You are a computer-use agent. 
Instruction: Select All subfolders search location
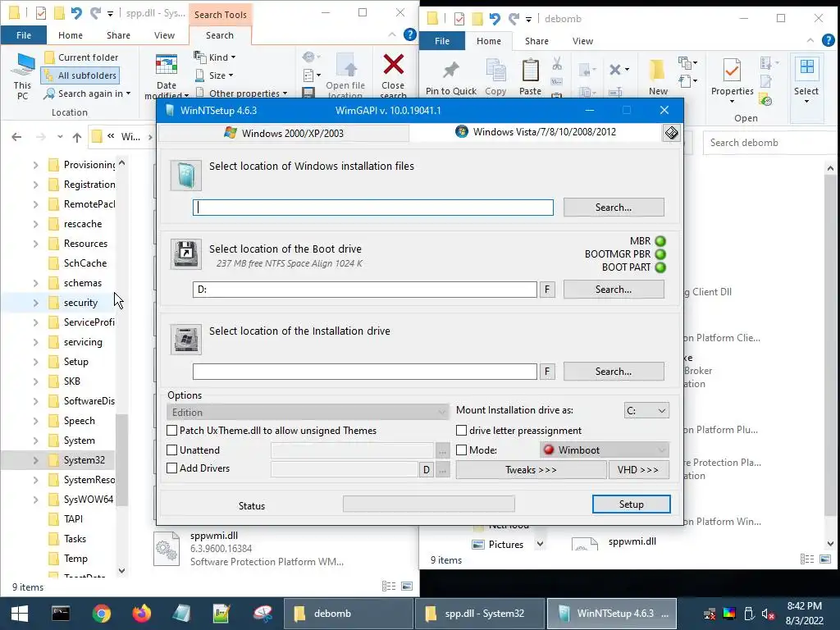coord(80,75)
